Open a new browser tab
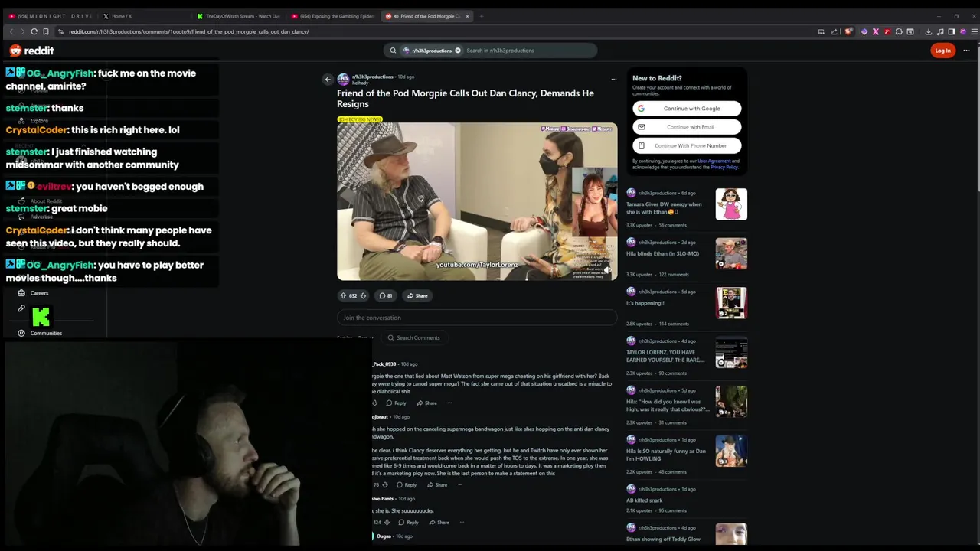 tap(482, 16)
